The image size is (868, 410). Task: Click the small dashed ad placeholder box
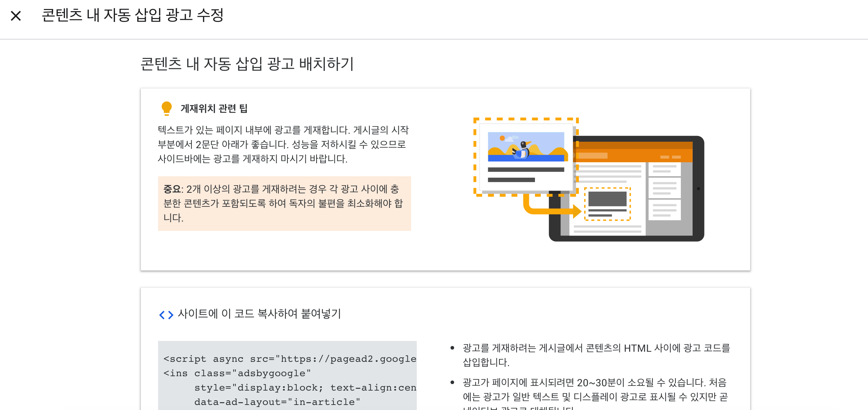[607, 204]
